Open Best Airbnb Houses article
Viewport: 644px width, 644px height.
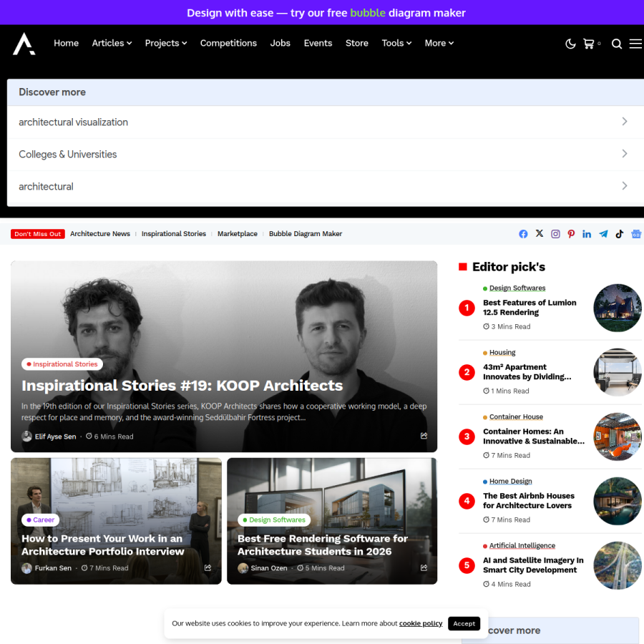point(529,501)
